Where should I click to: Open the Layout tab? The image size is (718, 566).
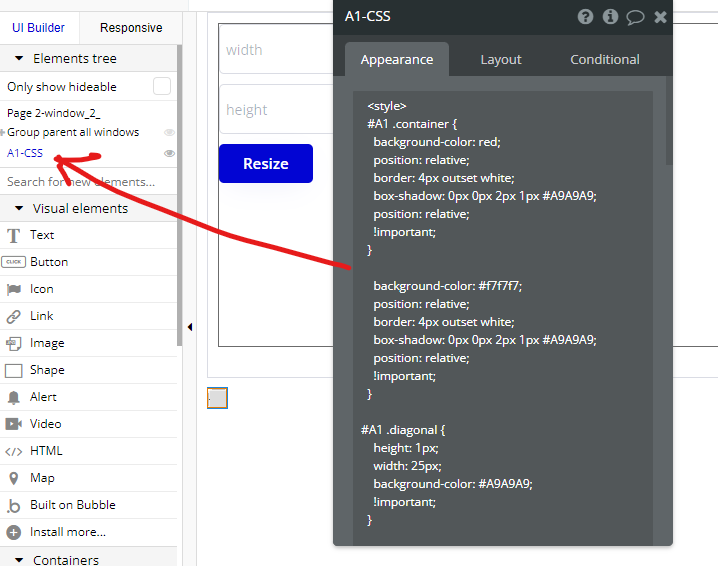click(500, 60)
